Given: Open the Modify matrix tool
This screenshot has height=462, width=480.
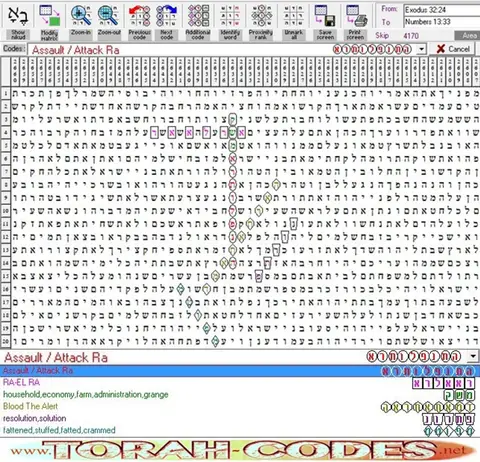Looking at the screenshot, I should (49, 22).
